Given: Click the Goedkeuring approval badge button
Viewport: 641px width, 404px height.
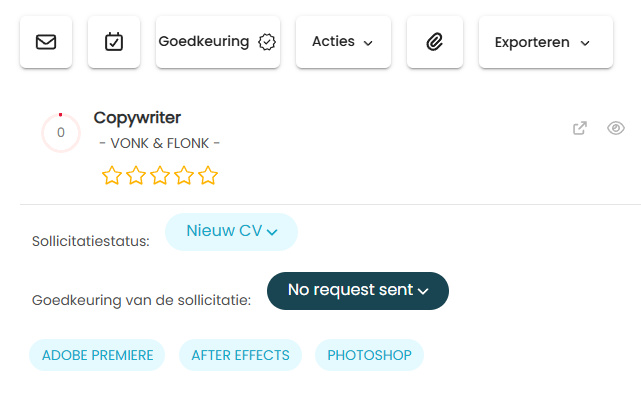Looking at the screenshot, I should tap(218, 42).
